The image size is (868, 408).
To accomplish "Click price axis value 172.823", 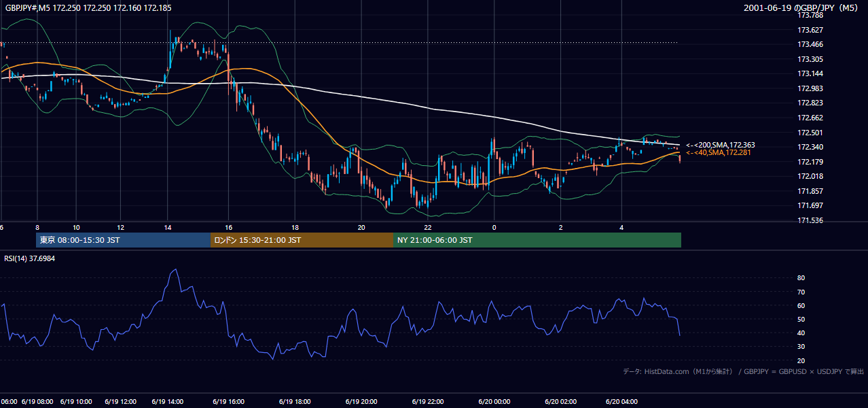I will tap(810, 103).
